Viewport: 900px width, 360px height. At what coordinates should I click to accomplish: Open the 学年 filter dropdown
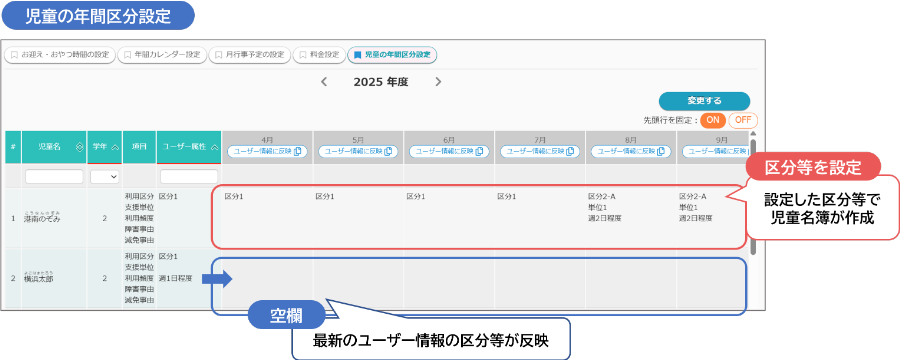pyautogui.click(x=104, y=177)
